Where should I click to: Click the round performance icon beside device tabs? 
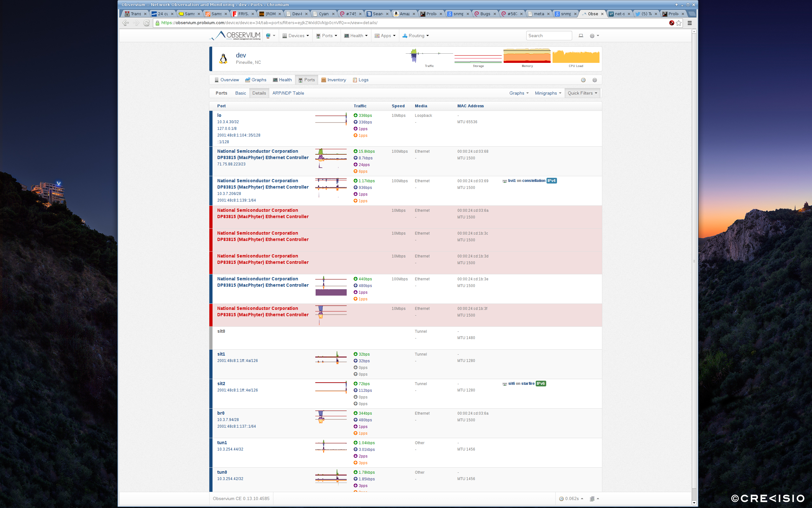583,80
